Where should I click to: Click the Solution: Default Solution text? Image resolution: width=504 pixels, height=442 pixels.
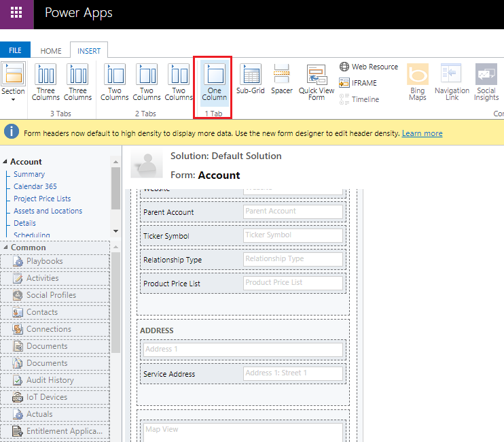226,156
